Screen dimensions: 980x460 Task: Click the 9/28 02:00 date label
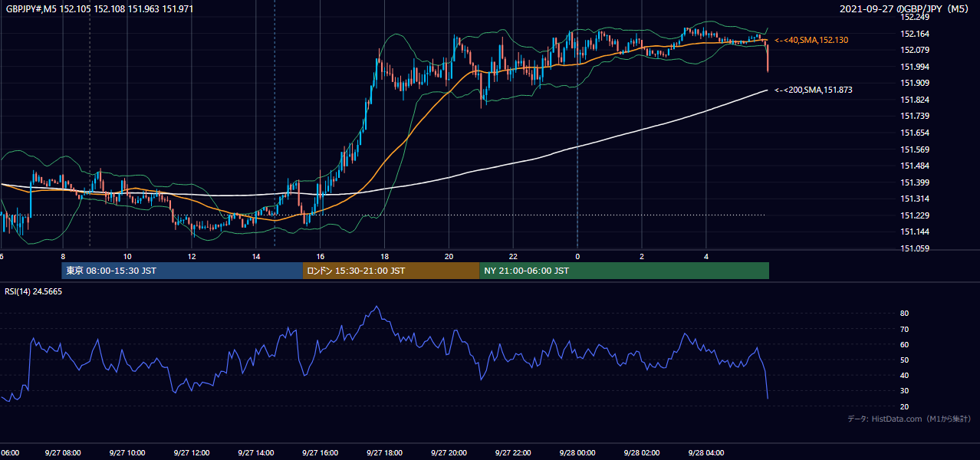[x=642, y=453]
